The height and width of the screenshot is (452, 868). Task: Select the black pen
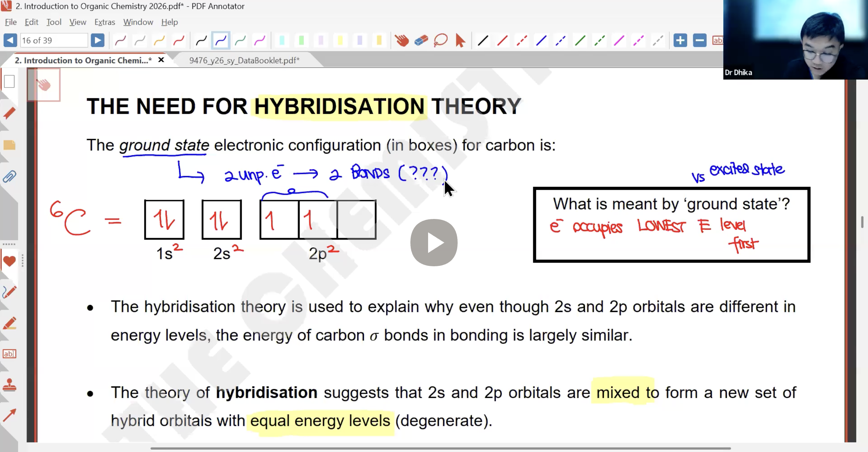click(x=201, y=41)
